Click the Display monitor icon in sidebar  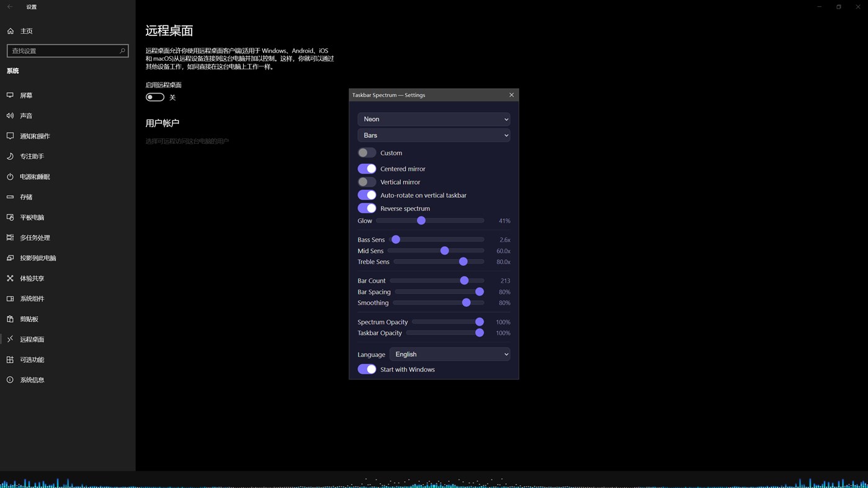click(10, 95)
